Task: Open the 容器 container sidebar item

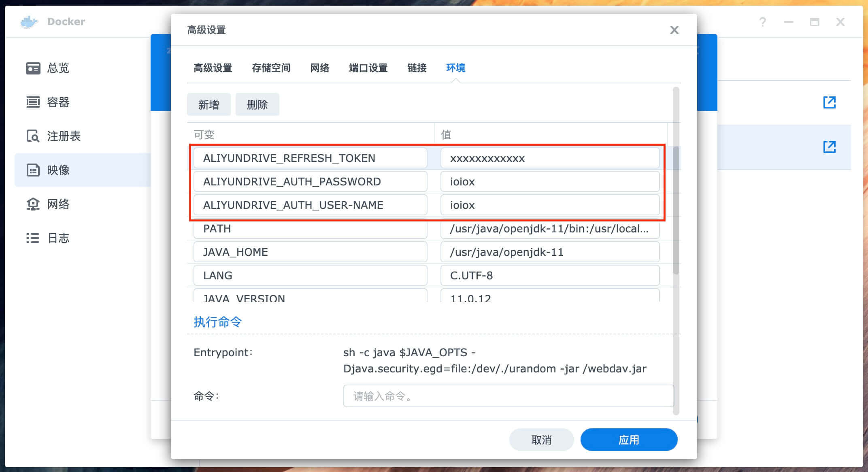Action: [x=48, y=102]
